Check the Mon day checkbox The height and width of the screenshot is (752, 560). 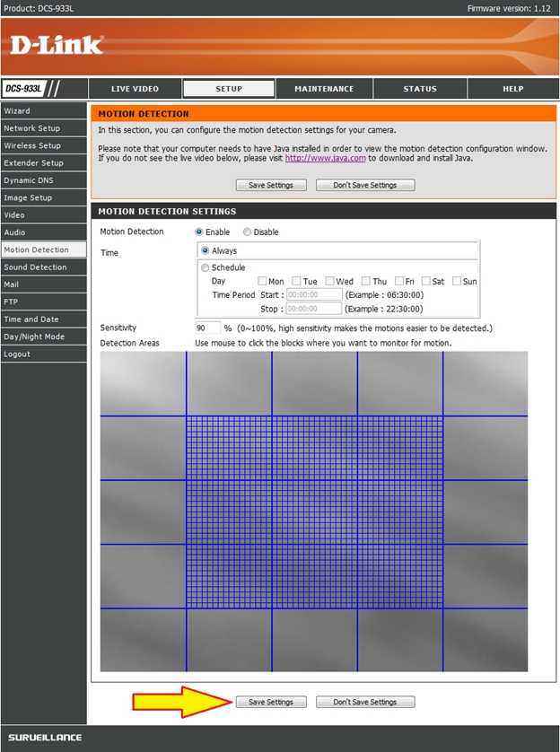(x=262, y=281)
